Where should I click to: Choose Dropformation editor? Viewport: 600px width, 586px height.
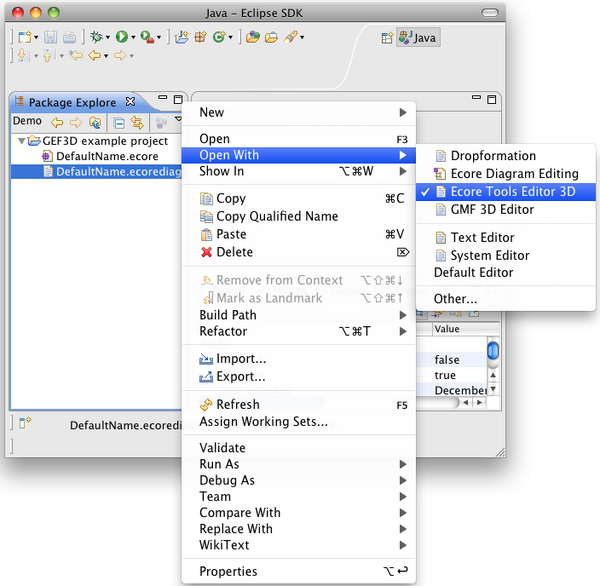(506, 156)
